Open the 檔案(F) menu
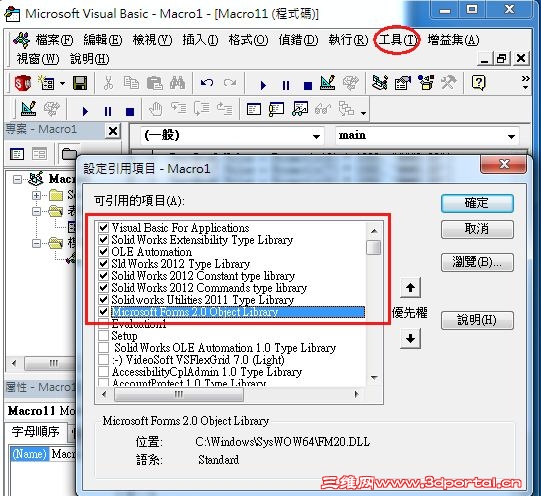Viewport: 541px width, 496px height. [55, 40]
